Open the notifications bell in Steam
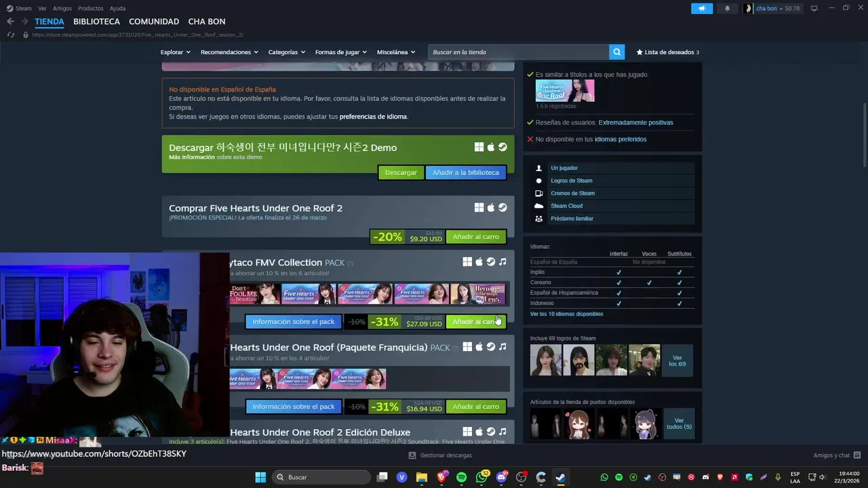 [728, 8]
